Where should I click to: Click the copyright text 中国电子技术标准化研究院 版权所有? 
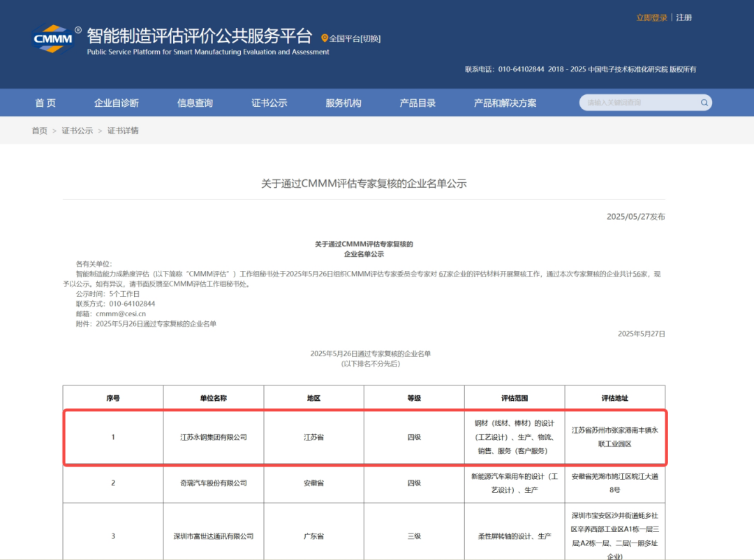tap(642, 69)
